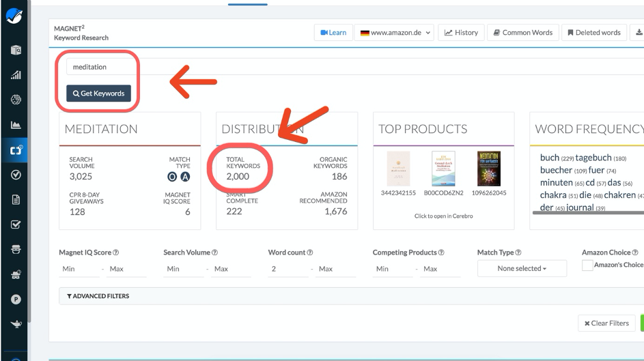Show Common Words
Image resolution: width=644 pixels, height=361 pixels.
pyautogui.click(x=523, y=32)
